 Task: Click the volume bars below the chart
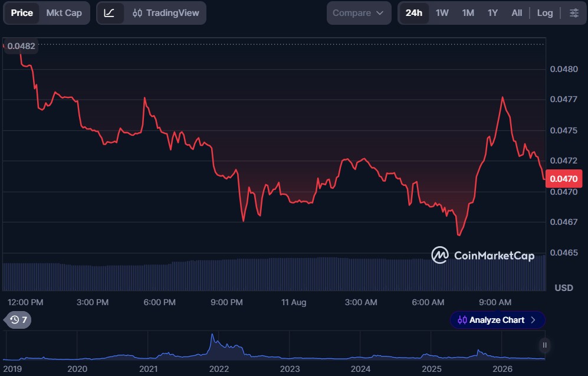point(274,275)
